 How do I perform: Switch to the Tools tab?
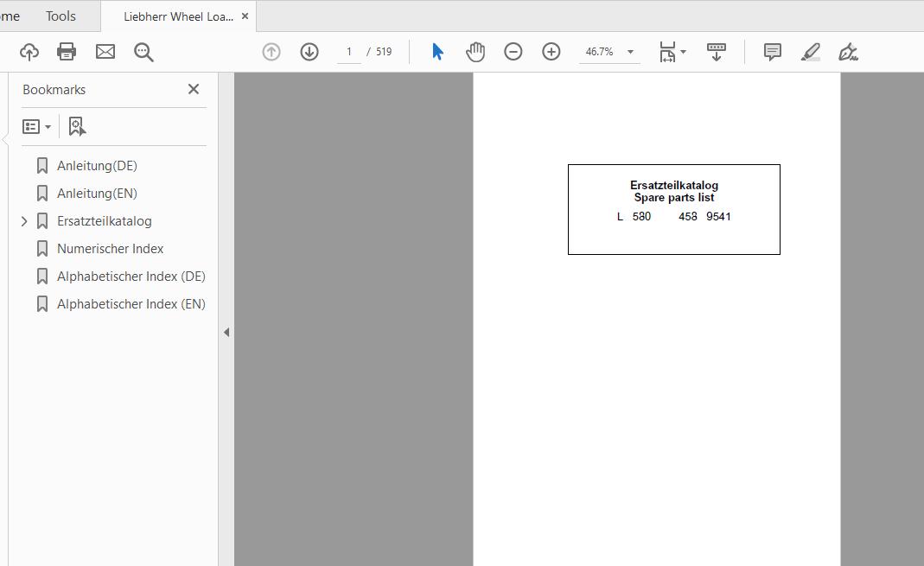[61, 16]
